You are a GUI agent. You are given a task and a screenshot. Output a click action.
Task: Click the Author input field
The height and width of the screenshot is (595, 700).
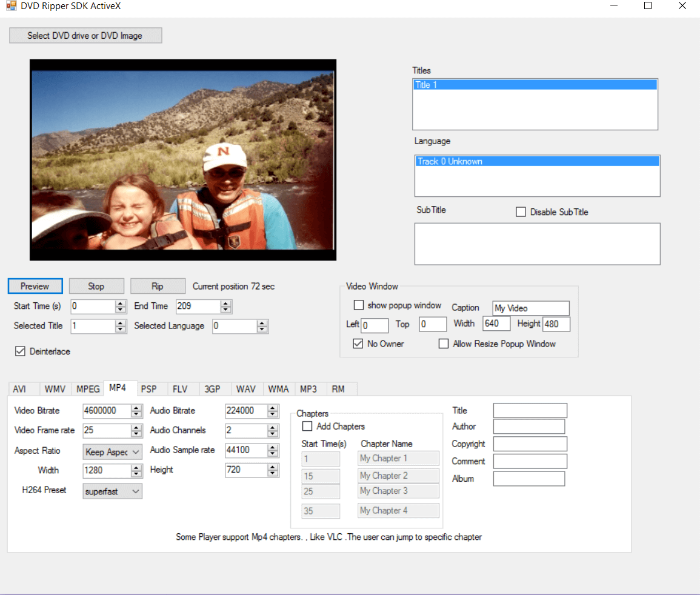tap(528, 427)
